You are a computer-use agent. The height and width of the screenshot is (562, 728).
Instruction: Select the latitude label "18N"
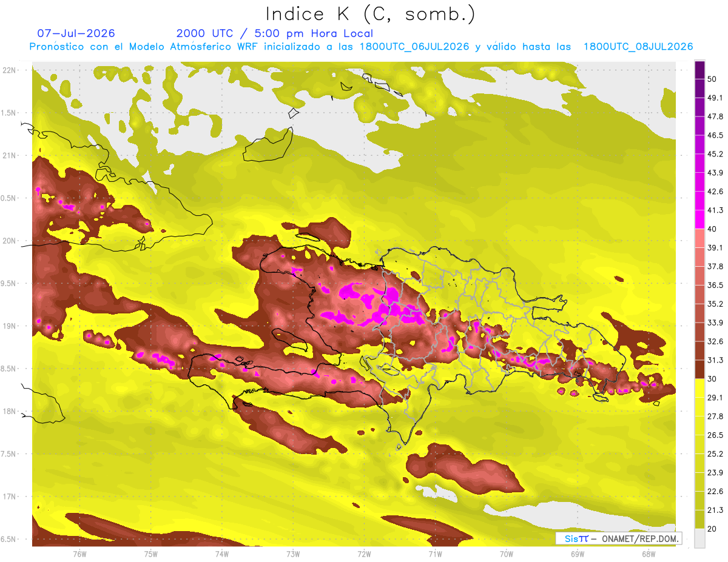point(8,411)
